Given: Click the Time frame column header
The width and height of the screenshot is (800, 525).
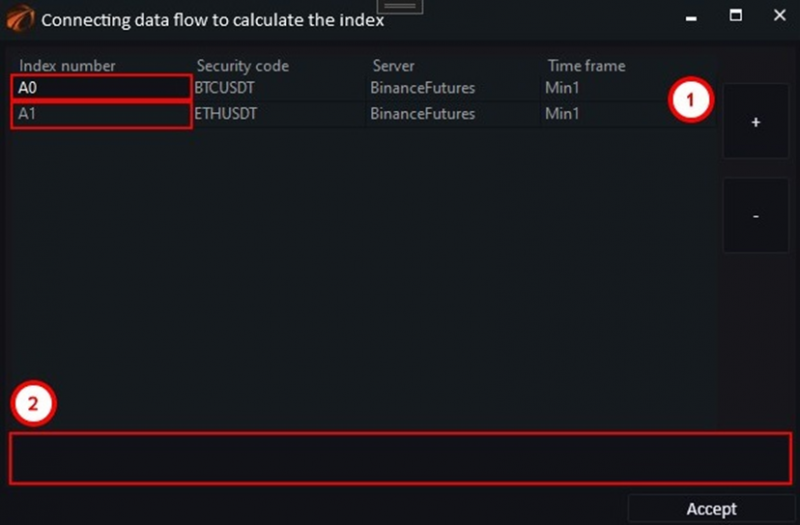Looking at the screenshot, I should pyautogui.click(x=586, y=65).
